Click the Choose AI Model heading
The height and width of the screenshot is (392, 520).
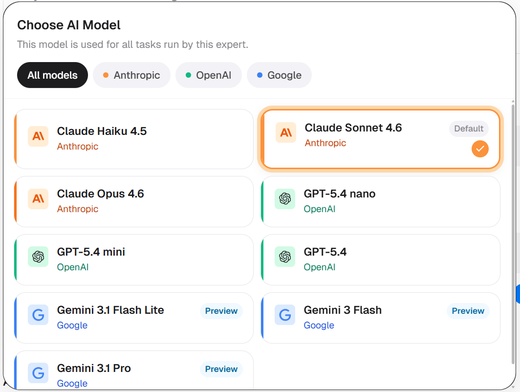pyautogui.click(x=69, y=25)
